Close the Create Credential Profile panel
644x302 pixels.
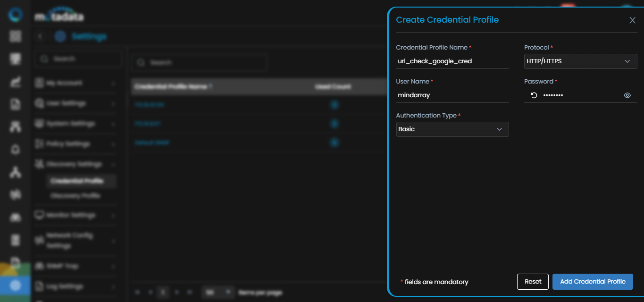(632, 20)
